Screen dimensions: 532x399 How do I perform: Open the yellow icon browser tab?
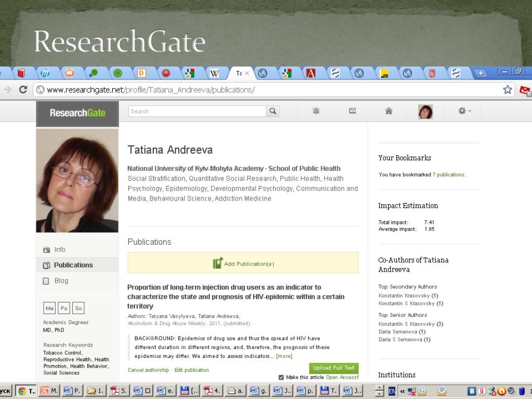tap(384, 73)
